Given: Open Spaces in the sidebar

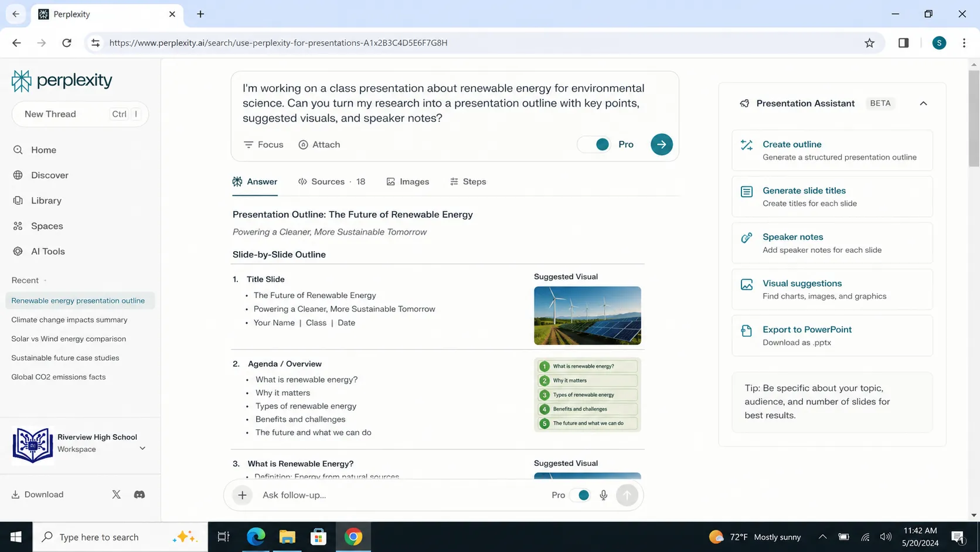Looking at the screenshot, I should point(38,226).
